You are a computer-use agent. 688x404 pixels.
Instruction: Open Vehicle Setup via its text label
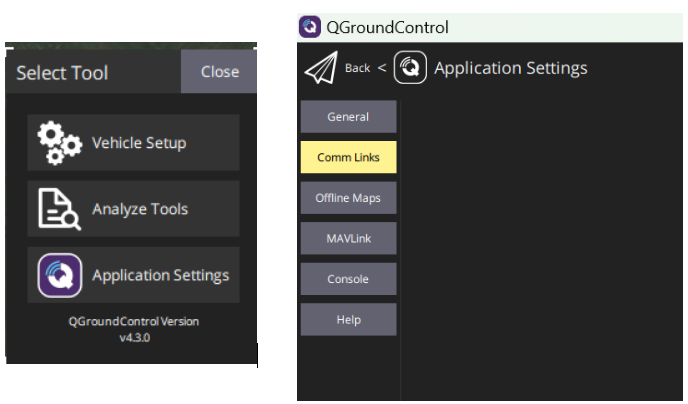[x=139, y=143]
